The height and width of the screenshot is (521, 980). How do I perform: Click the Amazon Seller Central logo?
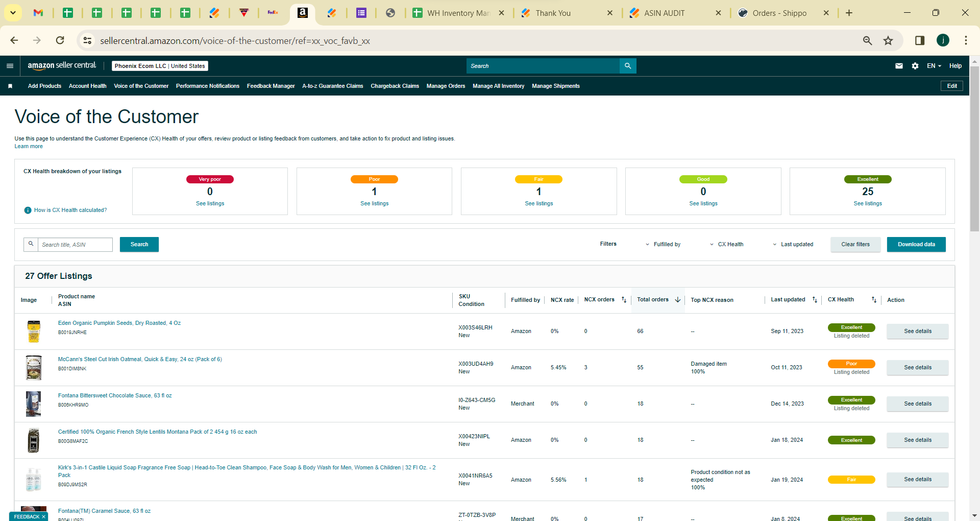tap(62, 65)
